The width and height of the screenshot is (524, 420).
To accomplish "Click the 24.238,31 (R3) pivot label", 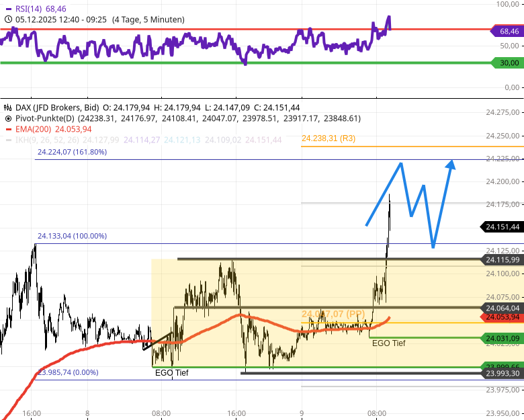I will (329, 138).
